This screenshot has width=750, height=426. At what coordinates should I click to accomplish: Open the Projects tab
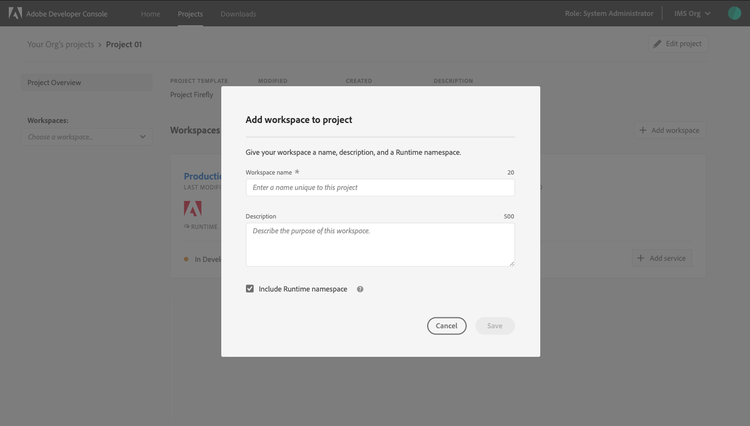tap(190, 14)
